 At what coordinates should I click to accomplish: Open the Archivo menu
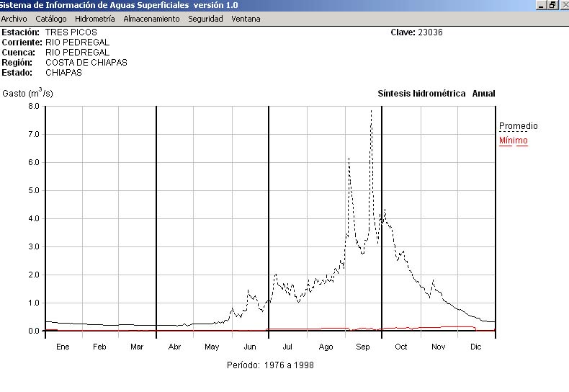14,19
